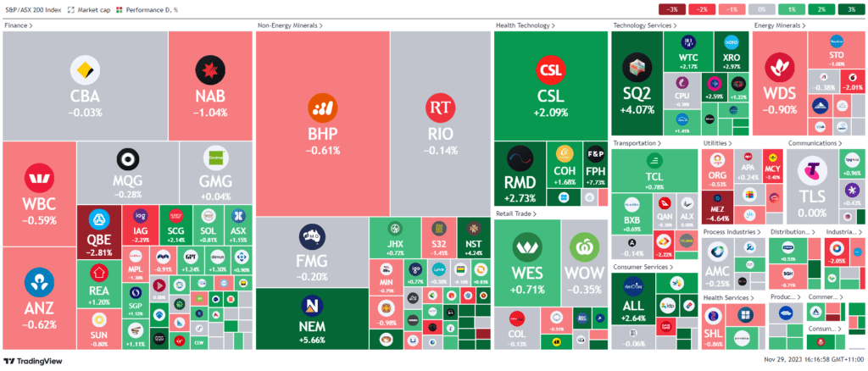Open the Technology Services sector link
Image resolution: width=868 pixels, height=371 pixels.
click(646, 26)
